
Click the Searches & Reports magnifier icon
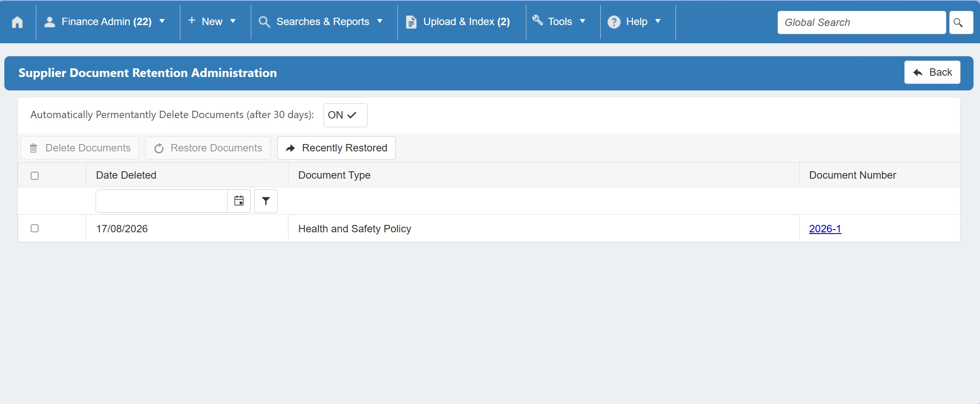[264, 22]
